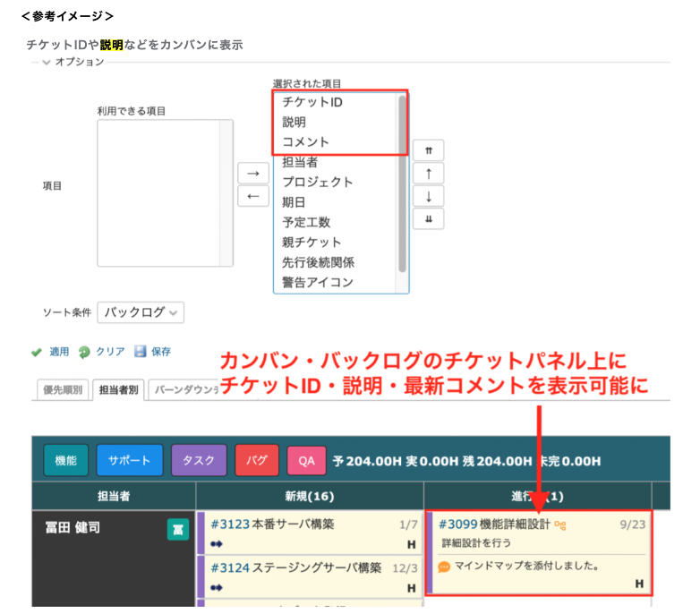Click the green checkmark Apply (適用) icon
Viewport: 700px width, 614px height.
(37, 352)
